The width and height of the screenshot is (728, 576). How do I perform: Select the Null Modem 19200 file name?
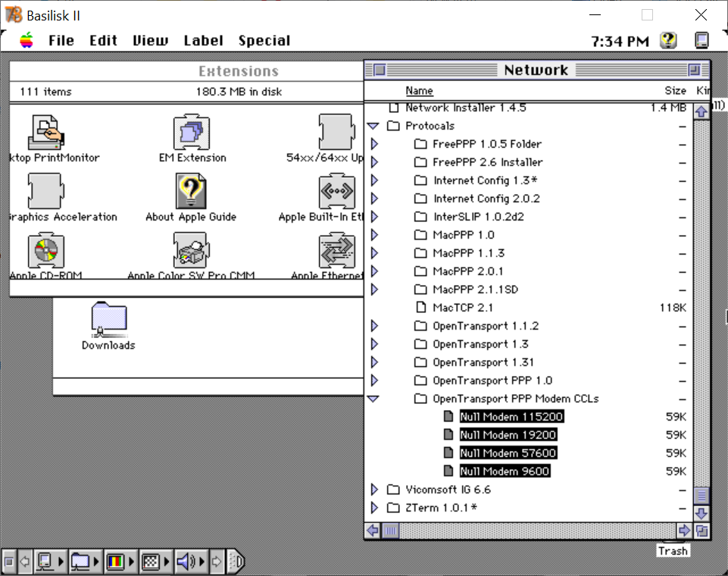[508, 435]
